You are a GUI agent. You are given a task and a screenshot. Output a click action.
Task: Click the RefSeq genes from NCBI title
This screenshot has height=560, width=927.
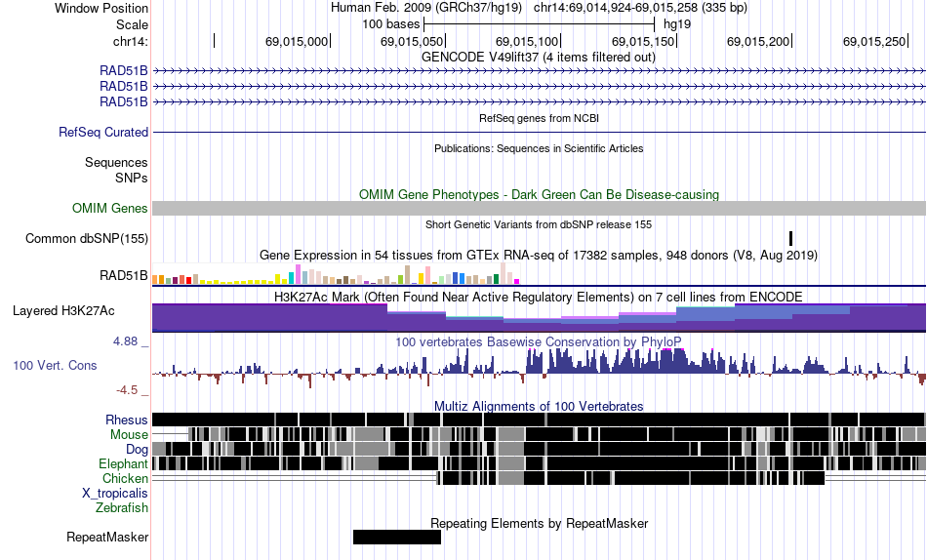point(540,118)
